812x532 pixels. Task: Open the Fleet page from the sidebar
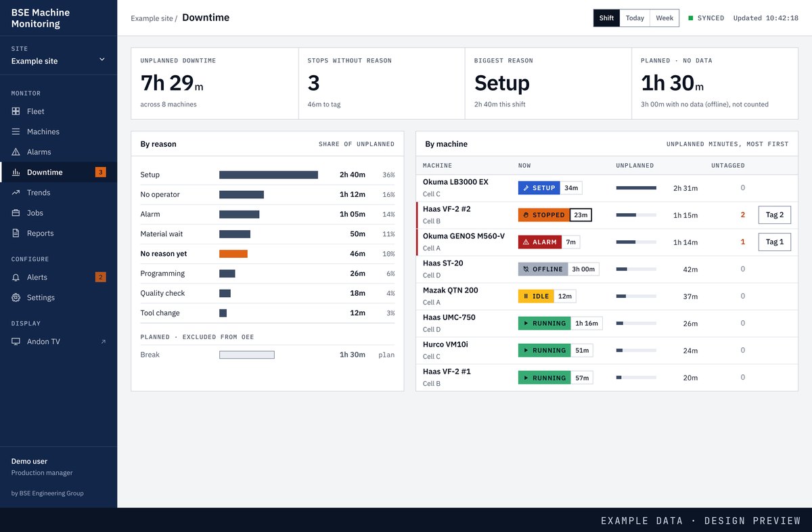click(x=58, y=111)
